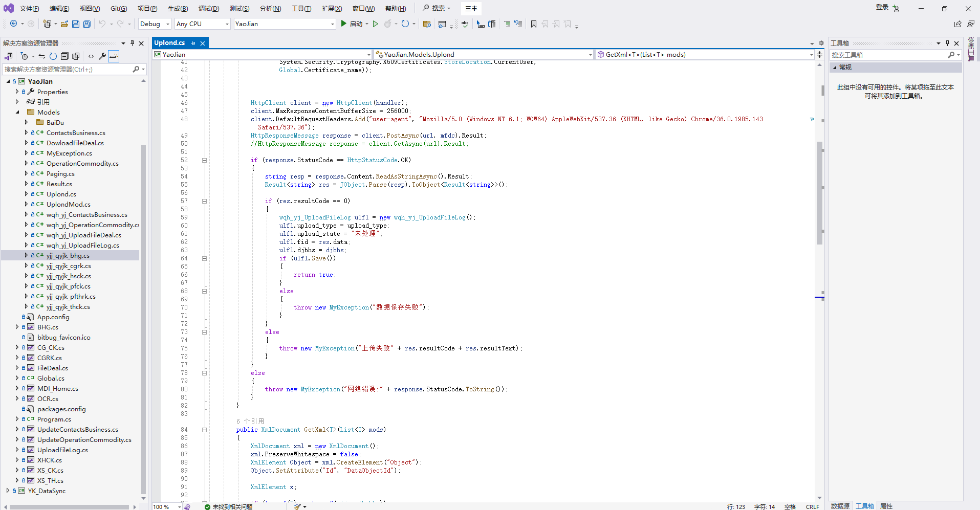The width and height of the screenshot is (980, 510).
Task: Click sync with active document icon
Action: pyautogui.click(x=42, y=56)
